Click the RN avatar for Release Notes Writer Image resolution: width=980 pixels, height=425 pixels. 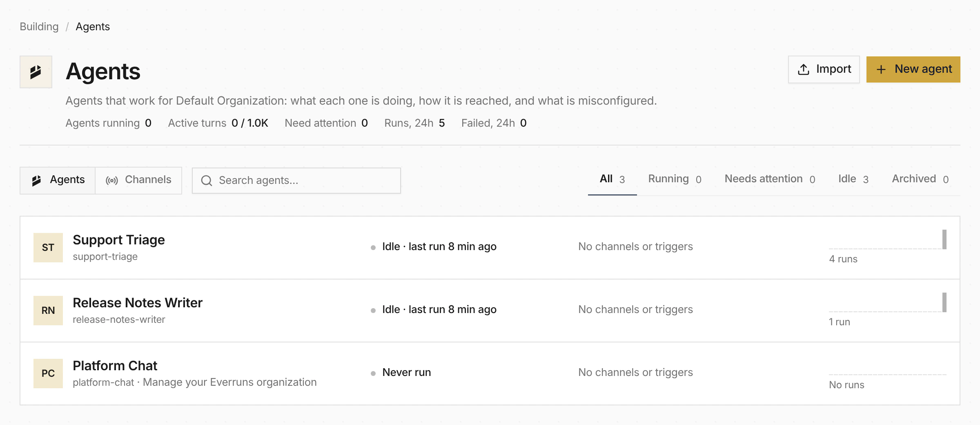pyautogui.click(x=48, y=311)
